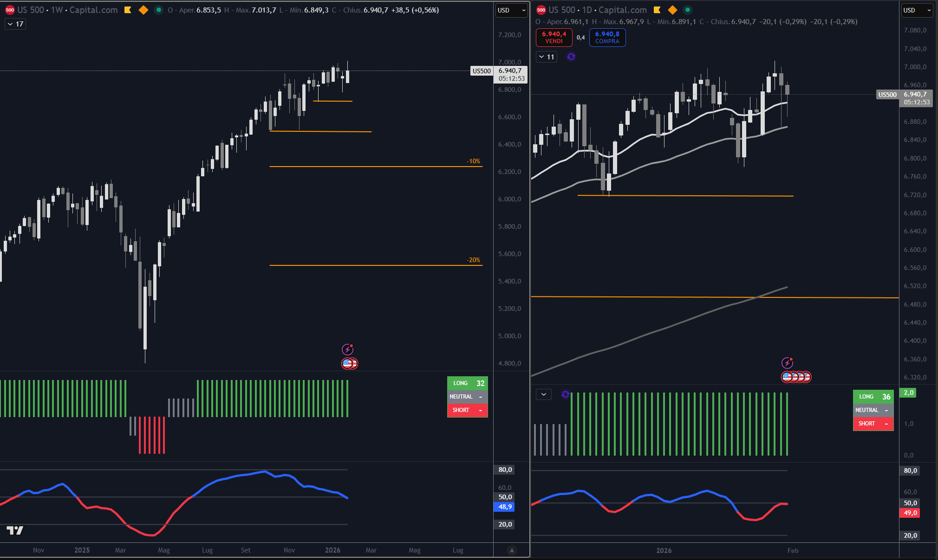Click the purple sync icon in daily indicator pane
Viewport: 938px width, 560px height.
[565, 394]
